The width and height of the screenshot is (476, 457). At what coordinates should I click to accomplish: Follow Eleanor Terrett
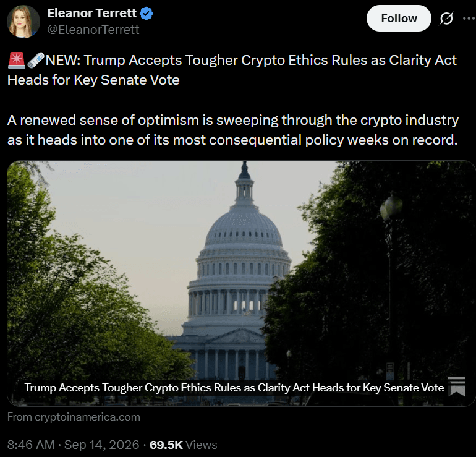tap(399, 18)
